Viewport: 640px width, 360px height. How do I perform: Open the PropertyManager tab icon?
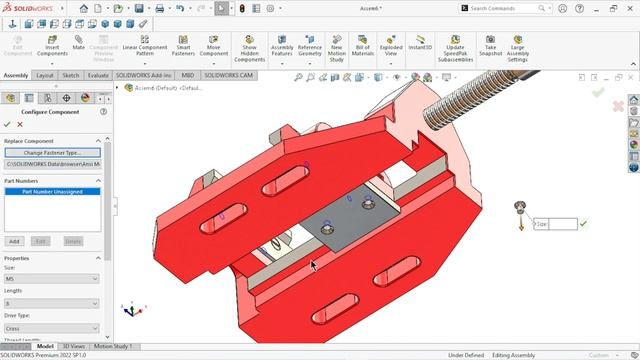click(29, 98)
